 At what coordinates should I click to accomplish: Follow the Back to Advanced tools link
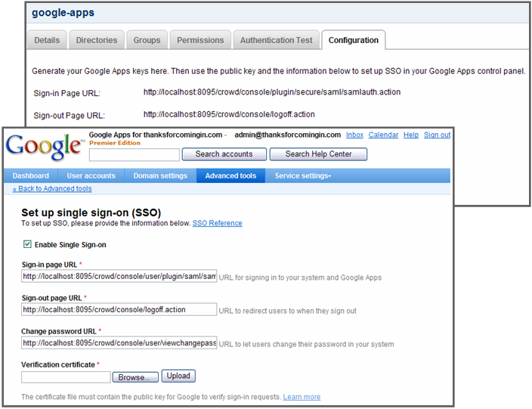pos(52,189)
